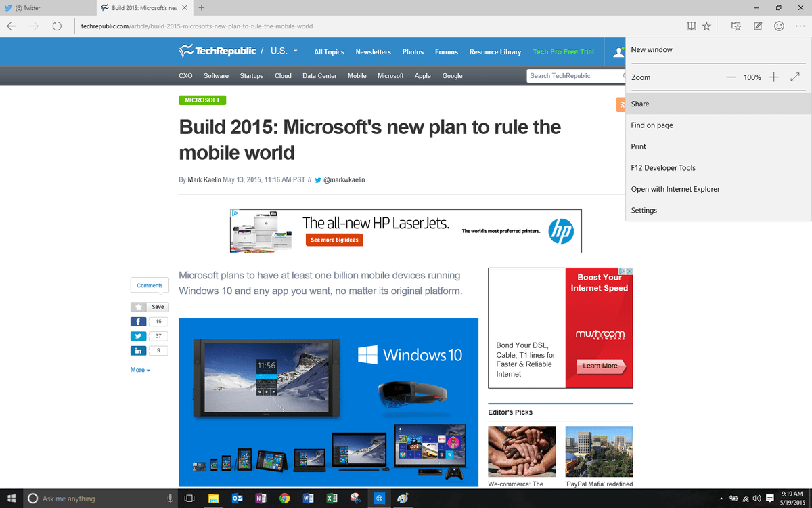The image size is (812, 508).
Task: Open Settings from the menu
Action: click(x=644, y=210)
